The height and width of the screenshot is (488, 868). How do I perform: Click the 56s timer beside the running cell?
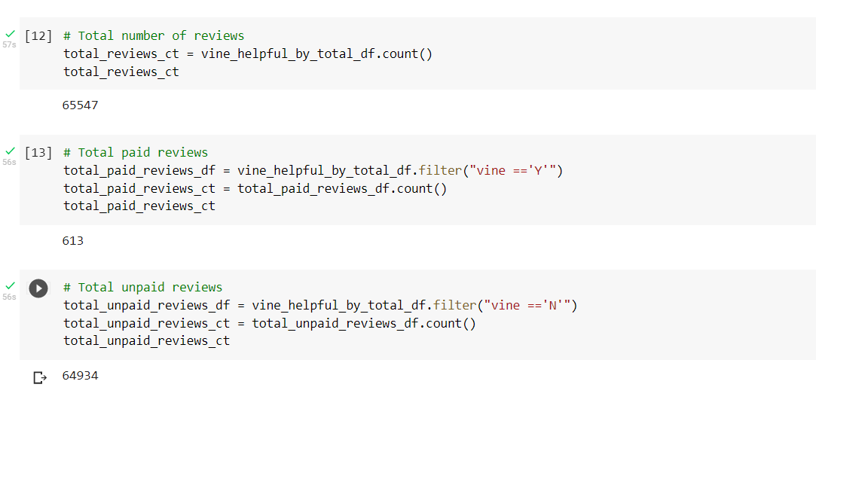coord(9,296)
